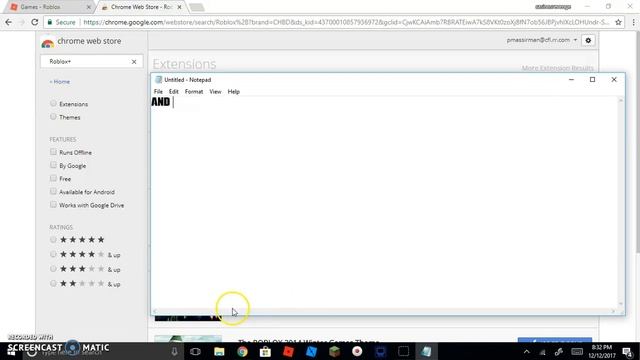
Task: Select two stars & up rating
Action: (53, 283)
